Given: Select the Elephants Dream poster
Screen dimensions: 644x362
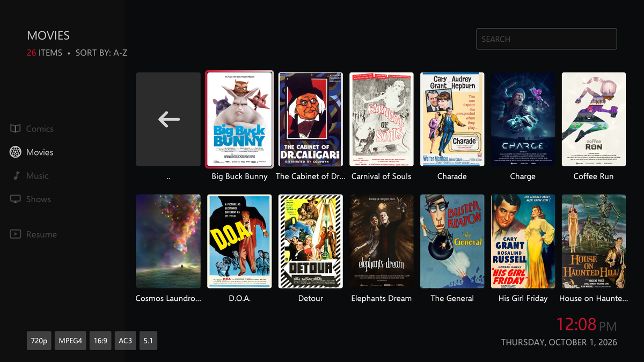Looking at the screenshot, I should (382, 241).
